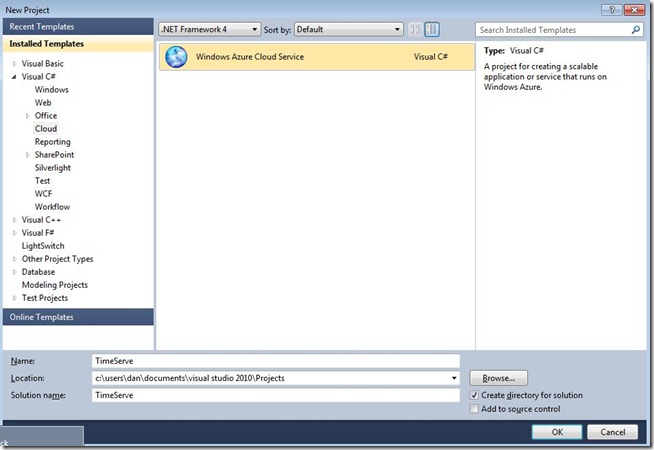Screen dimensions: 654x450
Task: Open the .NET Framework 4 dropdown
Action: [210, 29]
